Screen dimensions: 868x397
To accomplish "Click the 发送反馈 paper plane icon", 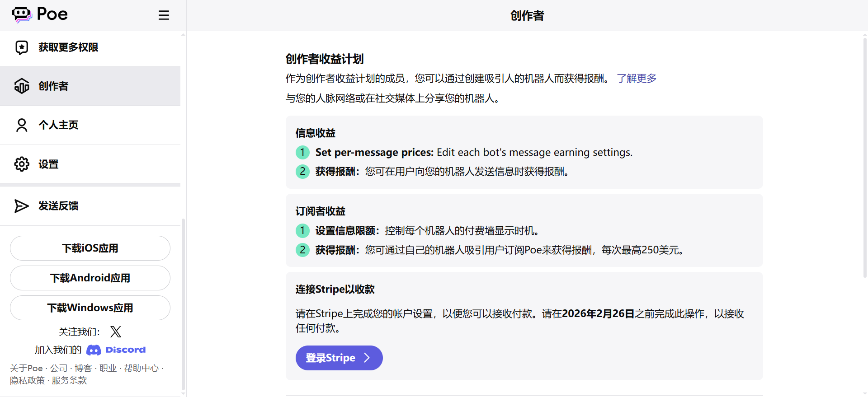I will tap(22, 206).
